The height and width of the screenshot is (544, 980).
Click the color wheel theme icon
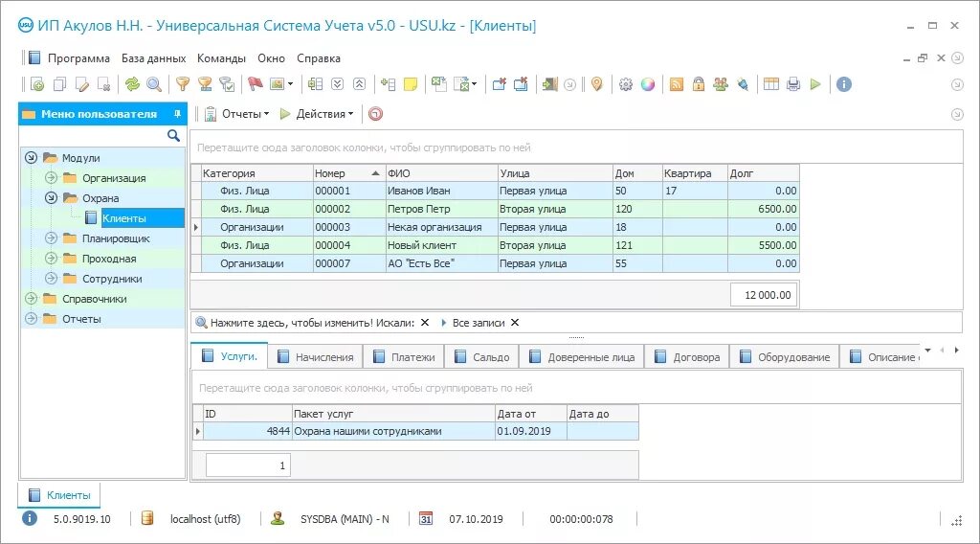coord(648,84)
